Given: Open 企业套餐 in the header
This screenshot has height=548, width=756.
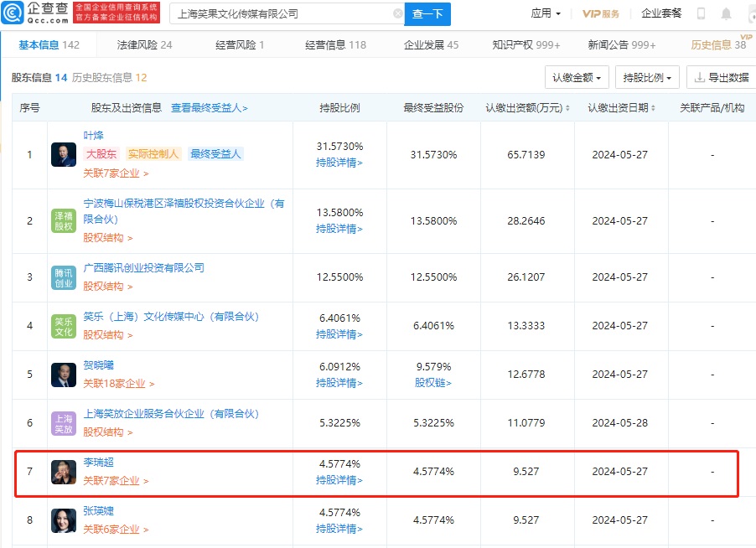Looking at the screenshot, I should coord(661,13).
